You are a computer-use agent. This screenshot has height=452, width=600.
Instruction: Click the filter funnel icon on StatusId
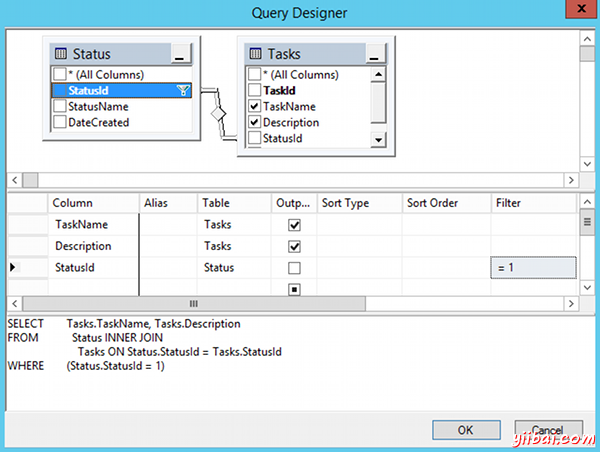(x=183, y=90)
